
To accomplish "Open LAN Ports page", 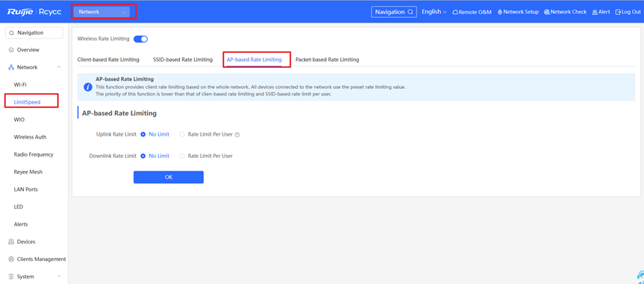I will tap(25, 189).
